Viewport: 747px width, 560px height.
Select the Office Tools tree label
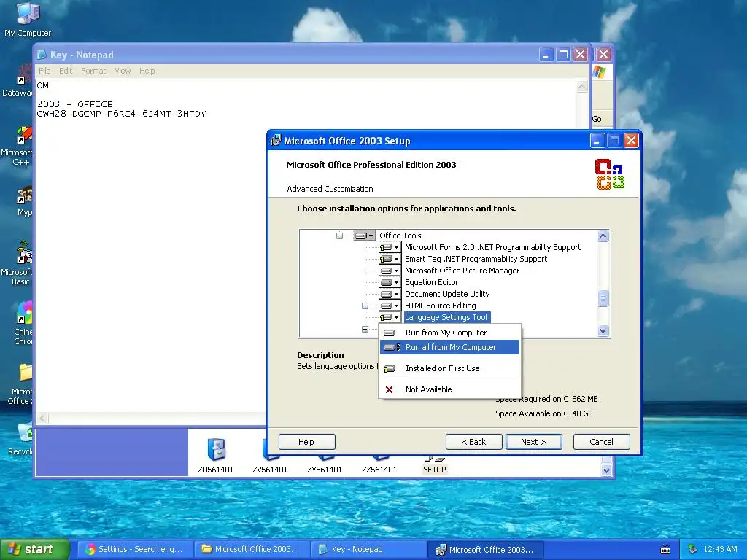[400, 236]
